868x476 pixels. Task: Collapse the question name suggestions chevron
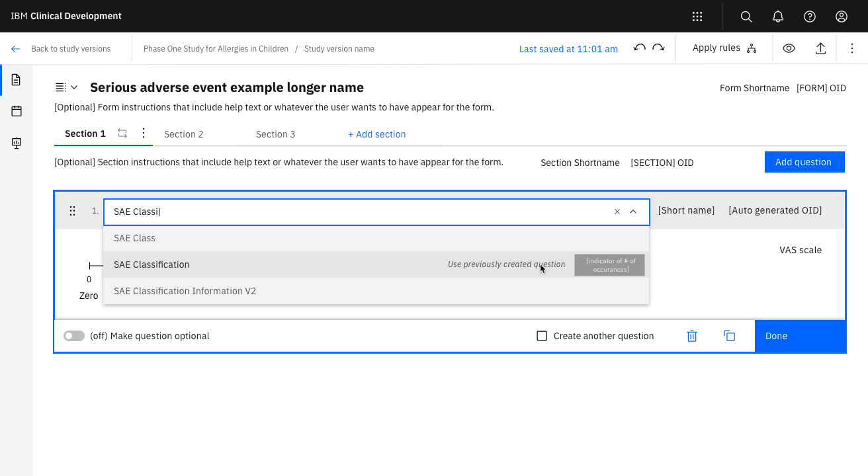click(633, 212)
